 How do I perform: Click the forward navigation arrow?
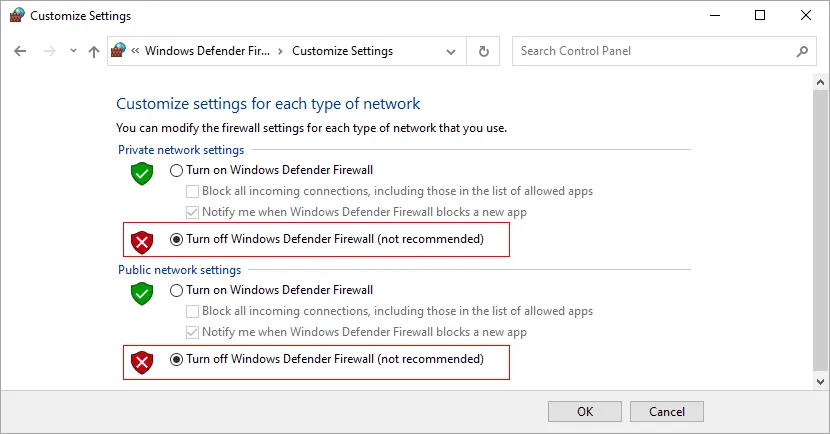pos(50,51)
